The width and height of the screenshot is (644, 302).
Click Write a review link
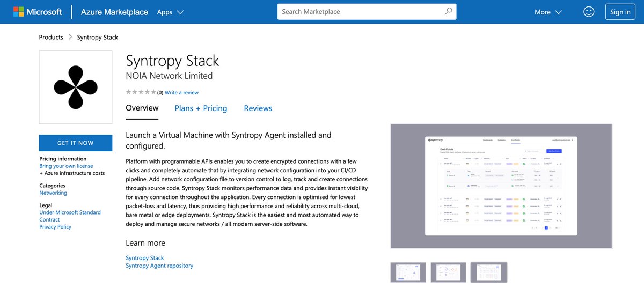tap(181, 92)
